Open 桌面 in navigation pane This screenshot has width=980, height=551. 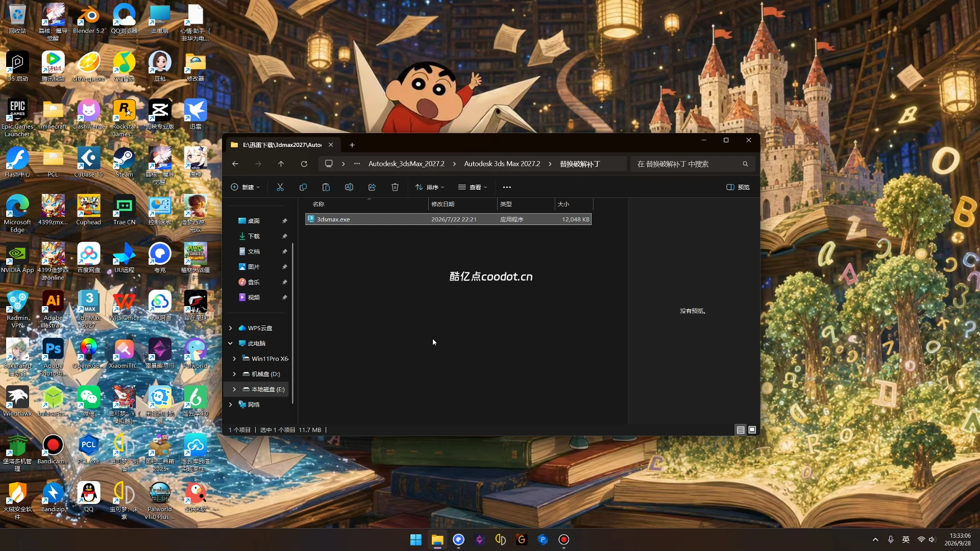click(254, 221)
